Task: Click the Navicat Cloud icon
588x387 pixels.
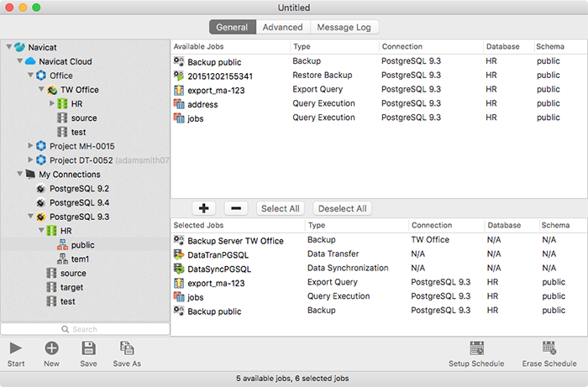Action: click(x=30, y=61)
